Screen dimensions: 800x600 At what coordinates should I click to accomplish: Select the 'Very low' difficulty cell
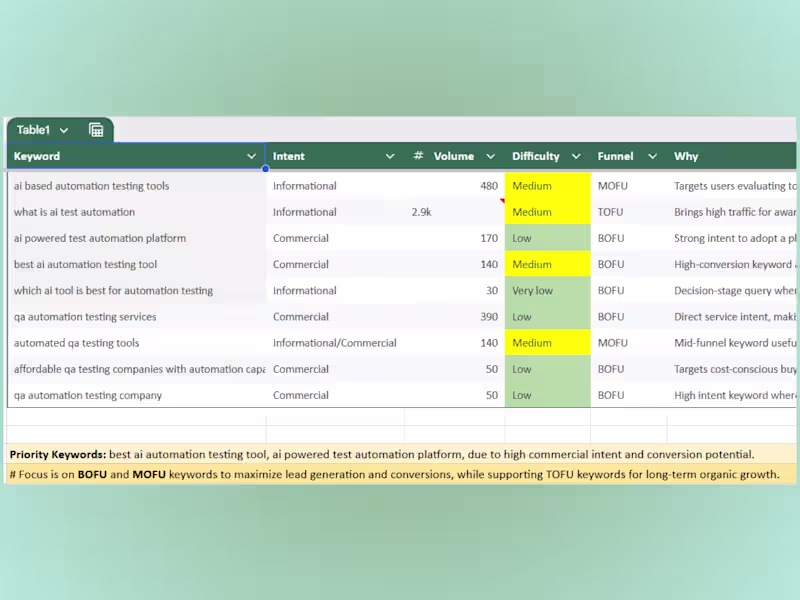[547, 291]
